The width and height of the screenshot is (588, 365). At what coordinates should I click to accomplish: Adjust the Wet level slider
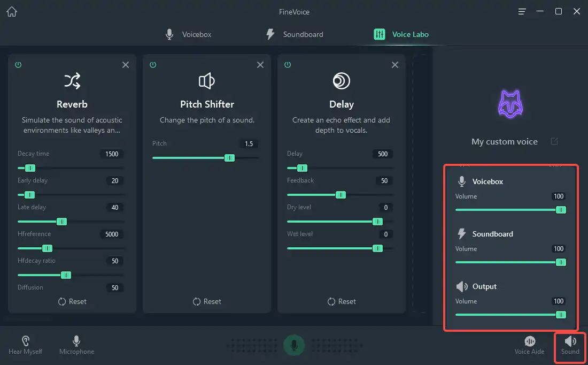(340, 248)
